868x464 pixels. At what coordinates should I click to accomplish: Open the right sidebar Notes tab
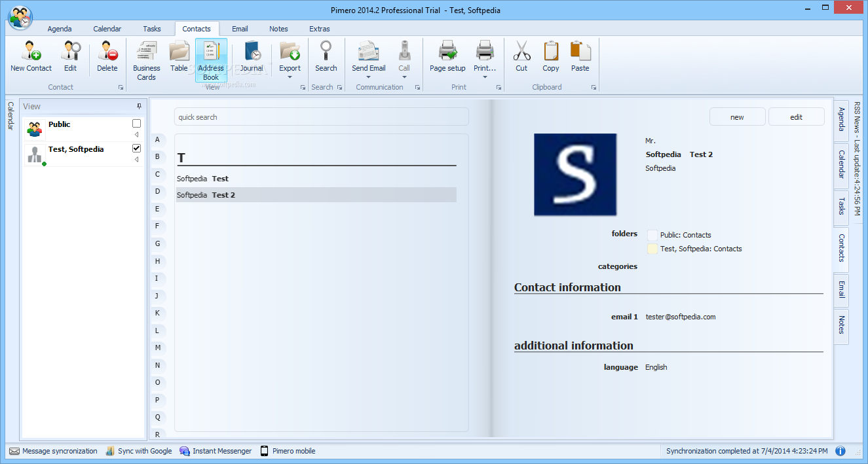click(842, 326)
